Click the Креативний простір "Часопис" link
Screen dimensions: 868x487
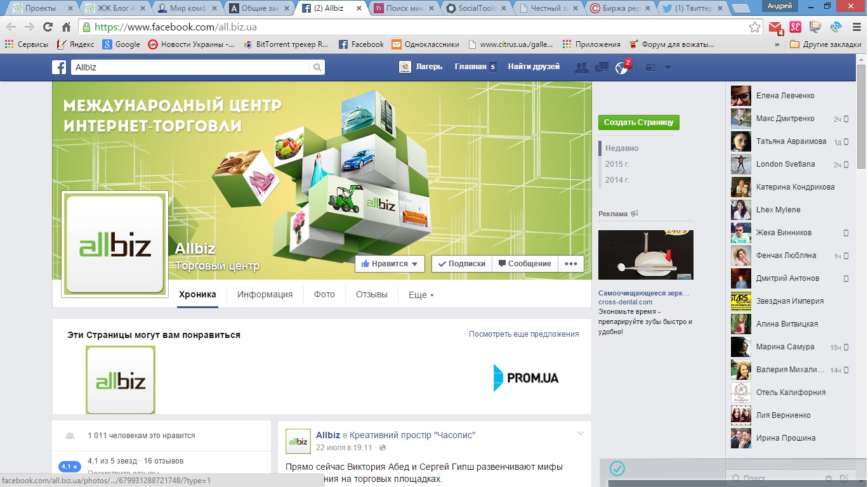pyautogui.click(x=412, y=435)
